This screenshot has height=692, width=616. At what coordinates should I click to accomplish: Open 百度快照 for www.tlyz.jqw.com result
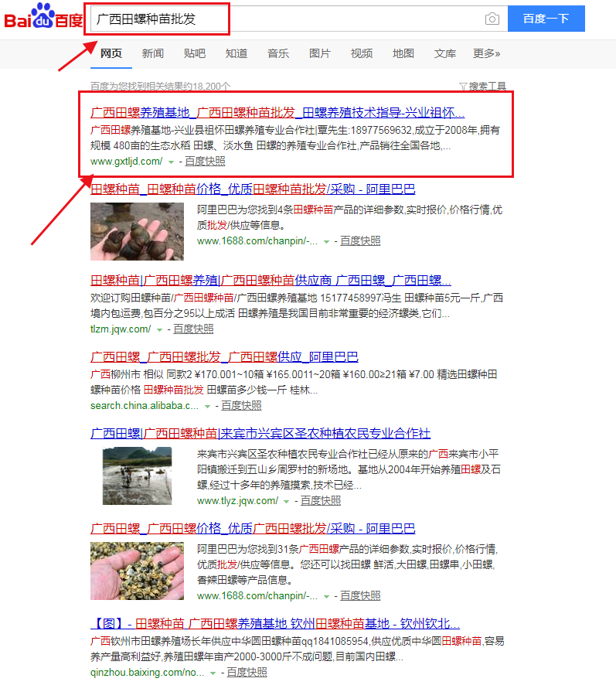(320, 500)
